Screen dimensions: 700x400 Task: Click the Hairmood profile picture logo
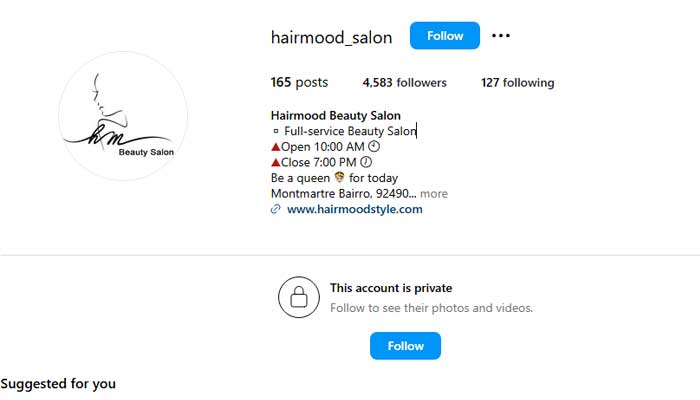pos(123,116)
